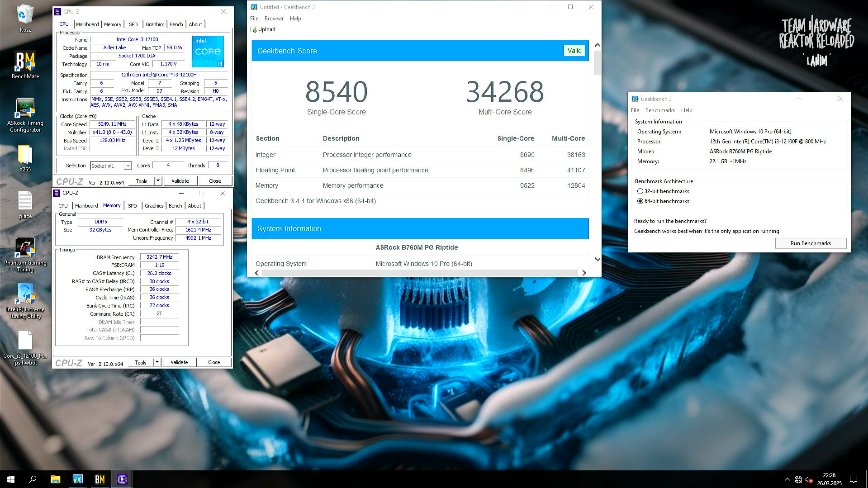This screenshot has width=868, height=488.
Task: Open the notification center icon
Action: click(854, 479)
